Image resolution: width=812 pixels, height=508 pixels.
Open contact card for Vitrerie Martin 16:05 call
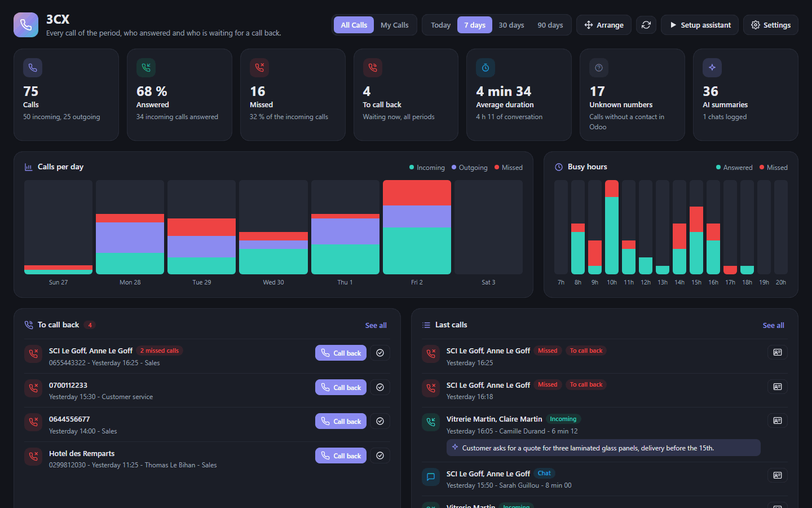[x=778, y=421]
